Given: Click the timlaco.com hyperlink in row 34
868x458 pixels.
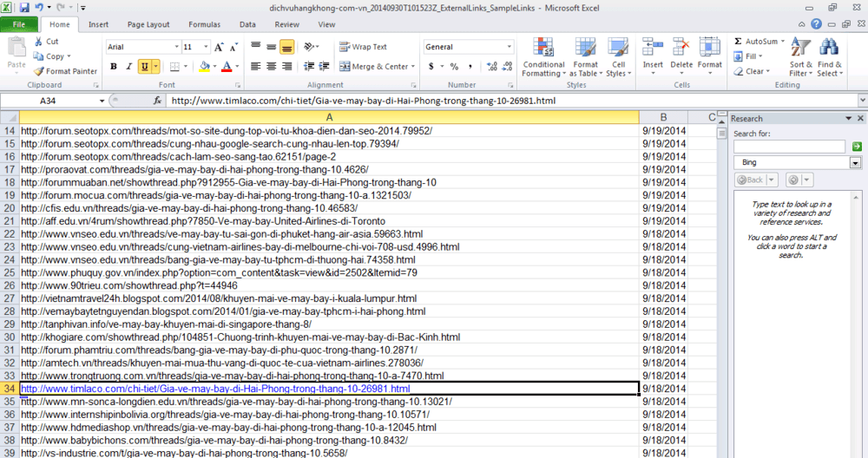Looking at the screenshot, I should pos(215,389).
